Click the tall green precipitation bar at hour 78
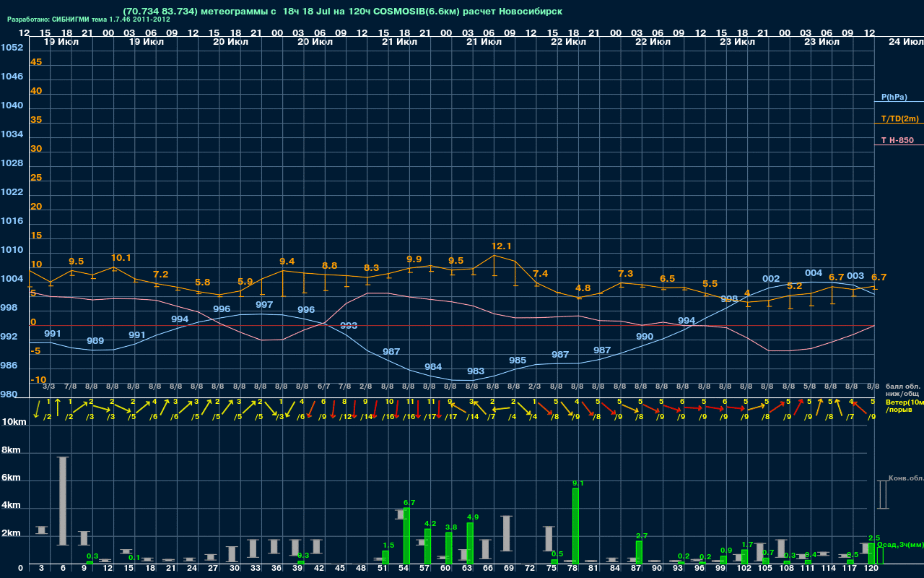Viewport: 924px width, 578px height. (575, 526)
